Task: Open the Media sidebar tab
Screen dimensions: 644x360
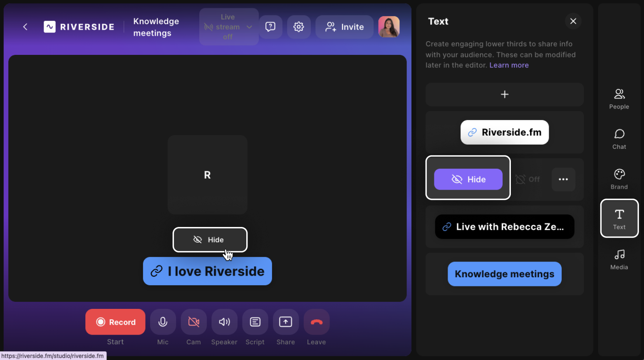Action: (x=619, y=259)
